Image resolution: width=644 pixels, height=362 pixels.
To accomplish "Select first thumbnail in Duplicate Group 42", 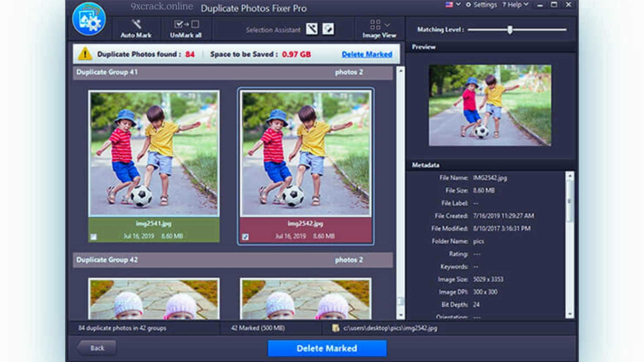I will [x=154, y=298].
